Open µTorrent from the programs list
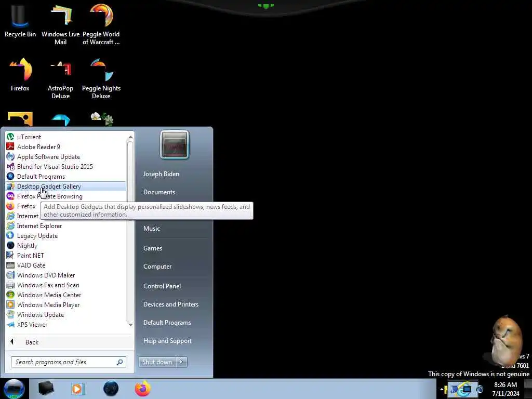This screenshot has height=399, width=532. click(x=65, y=137)
